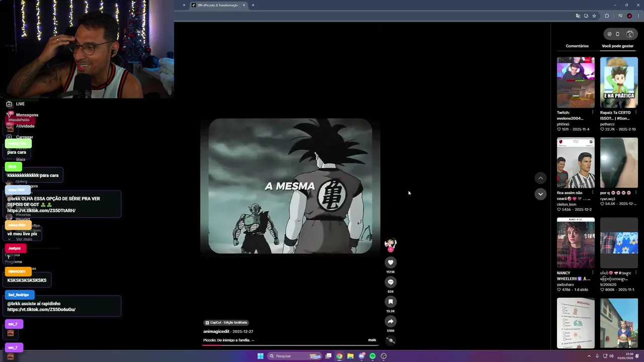Open the first vt.tiktok.com link in brkk chat message
Screen dimensions: 644x362
(x=41, y=211)
